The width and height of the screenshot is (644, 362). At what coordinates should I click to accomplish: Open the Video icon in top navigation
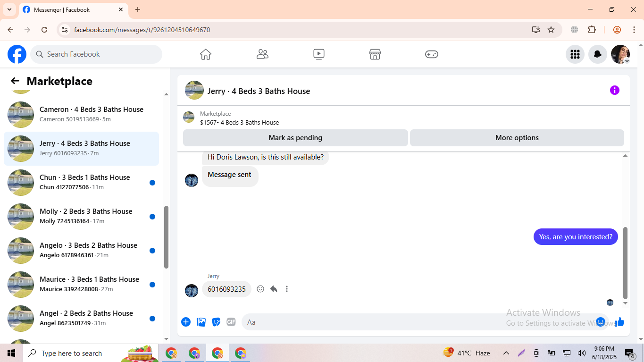pyautogui.click(x=319, y=54)
